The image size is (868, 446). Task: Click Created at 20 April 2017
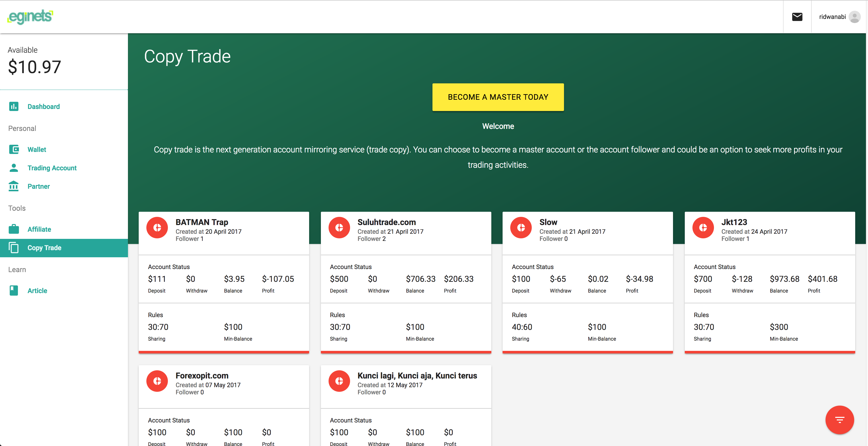tap(208, 231)
